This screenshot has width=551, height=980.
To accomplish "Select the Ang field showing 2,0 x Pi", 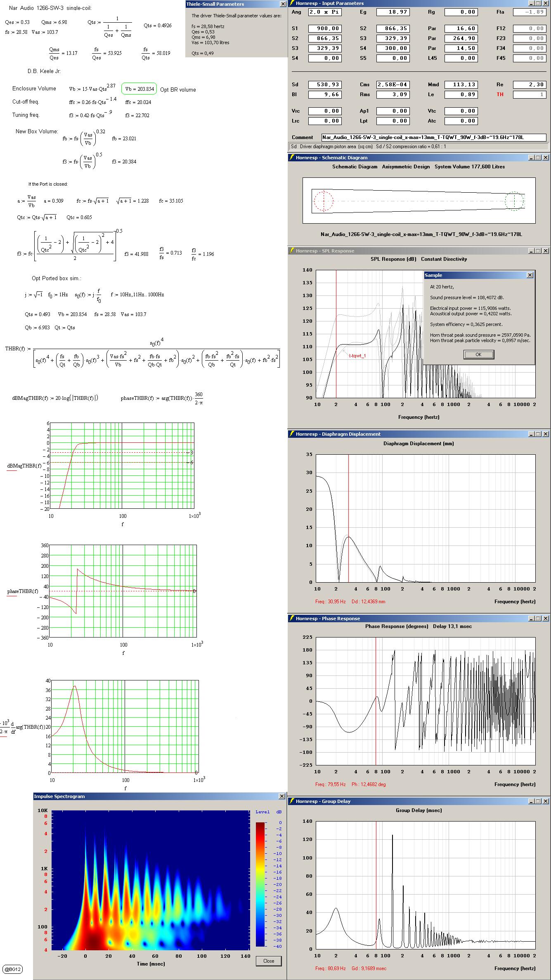I will (x=325, y=12).
